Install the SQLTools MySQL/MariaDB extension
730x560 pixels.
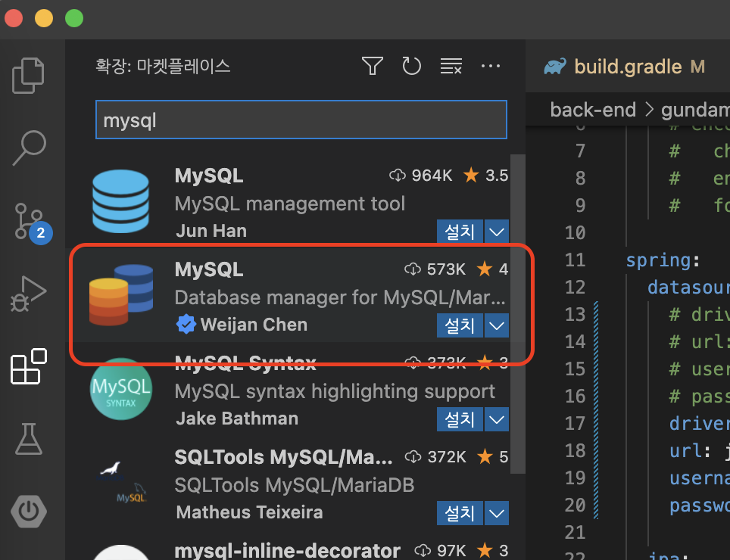pyautogui.click(x=460, y=513)
